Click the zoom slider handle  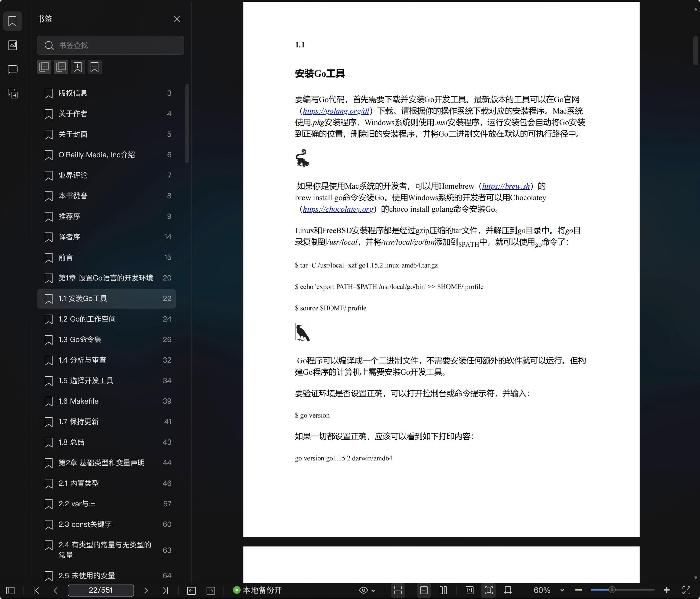(612, 590)
